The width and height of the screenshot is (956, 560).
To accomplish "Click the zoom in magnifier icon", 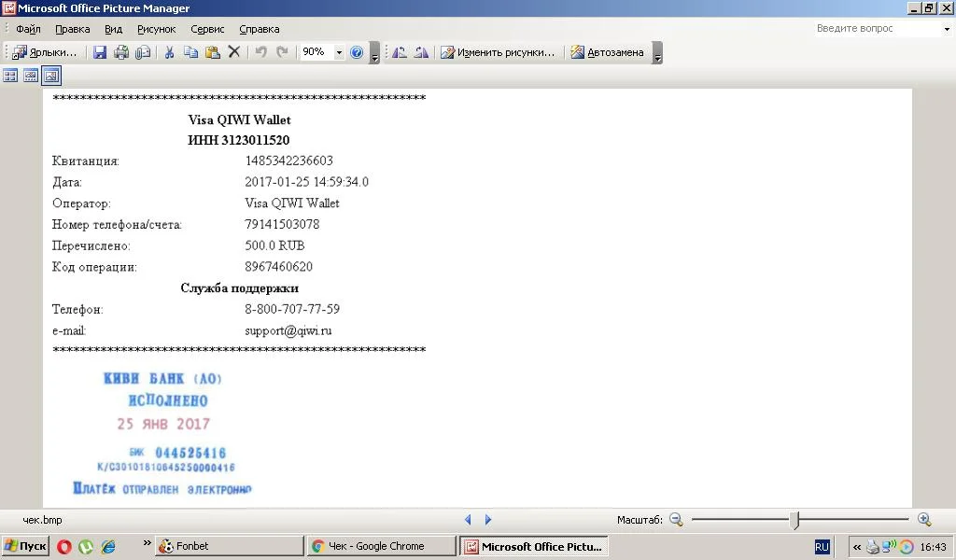I will point(924,520).
